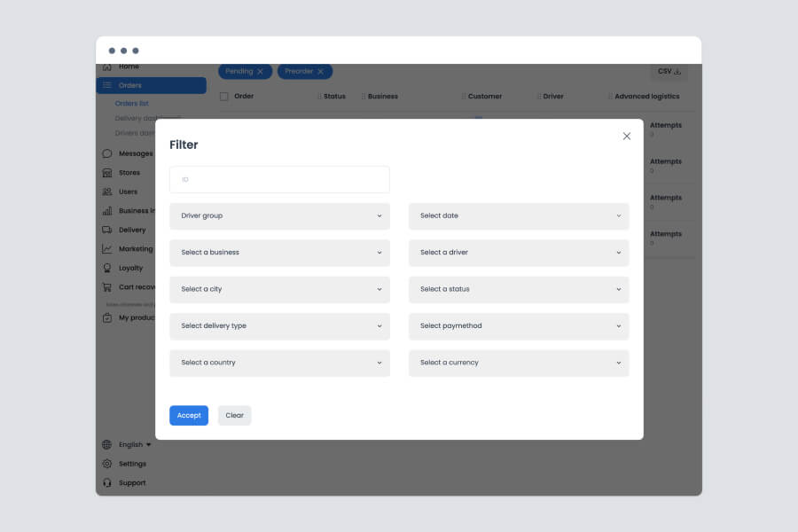Check the select-all orders checkbox
Image resolution: width=798 pixels, height=532 pixels.
coord(224,96)
